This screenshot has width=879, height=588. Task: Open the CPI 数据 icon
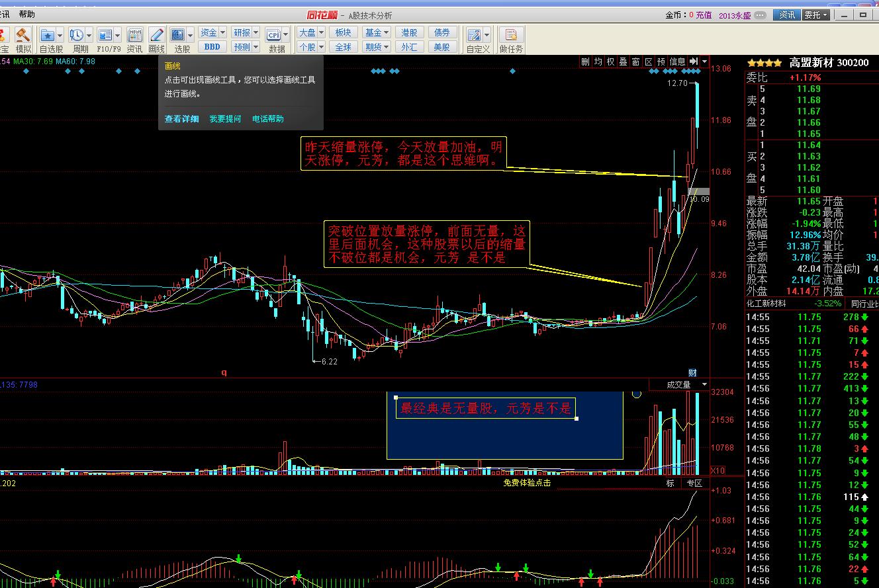pyautogui.click(x=274, y=40)
